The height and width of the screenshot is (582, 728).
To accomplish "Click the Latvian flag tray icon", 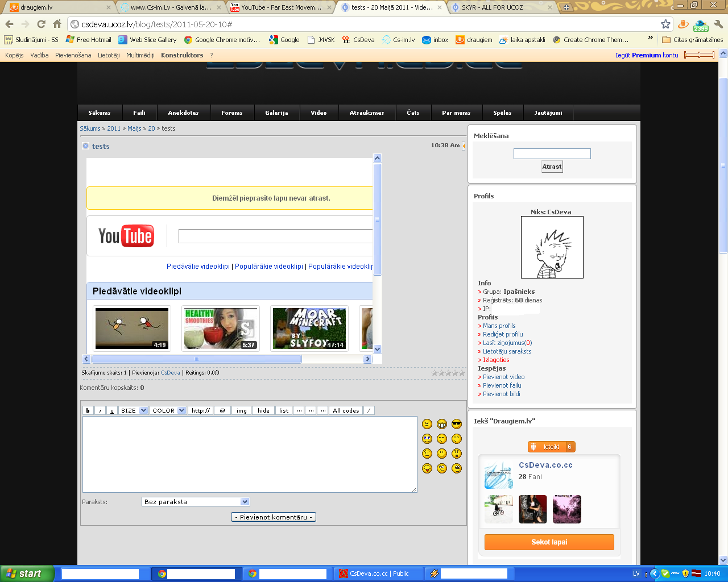I will pyautogui.click(x=696, y=573).
